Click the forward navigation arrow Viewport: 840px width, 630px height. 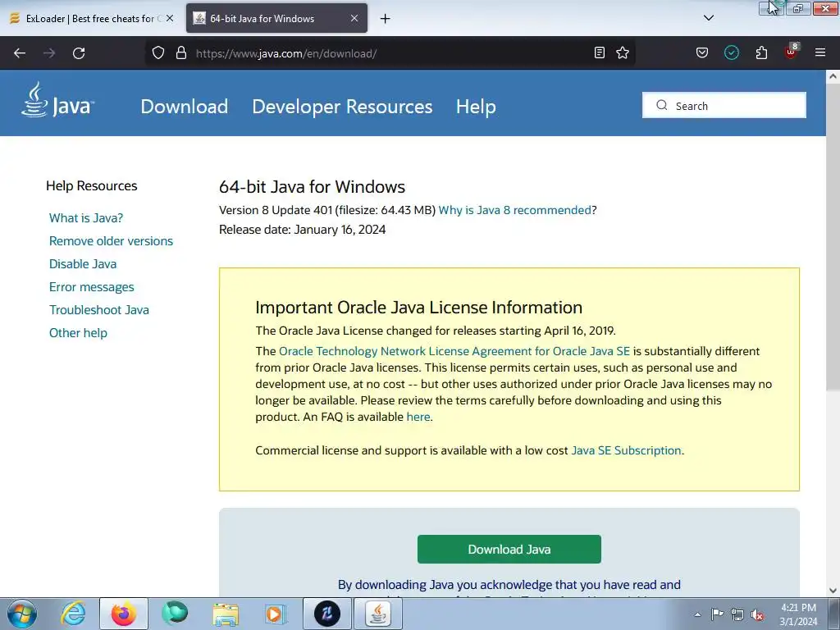point(49,53)
